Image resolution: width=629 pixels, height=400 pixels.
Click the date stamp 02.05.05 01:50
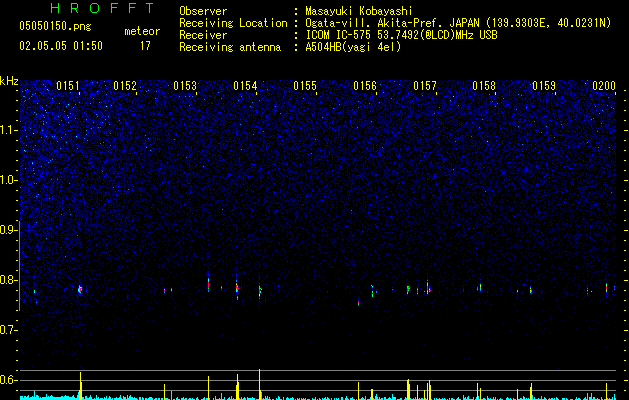(61, 46)
